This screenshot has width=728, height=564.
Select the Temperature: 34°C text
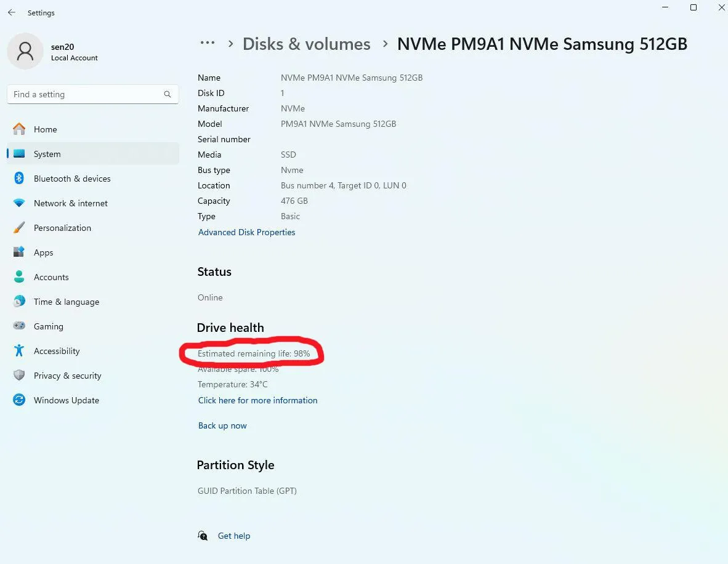pyautogui.click(x=233, y=384)
